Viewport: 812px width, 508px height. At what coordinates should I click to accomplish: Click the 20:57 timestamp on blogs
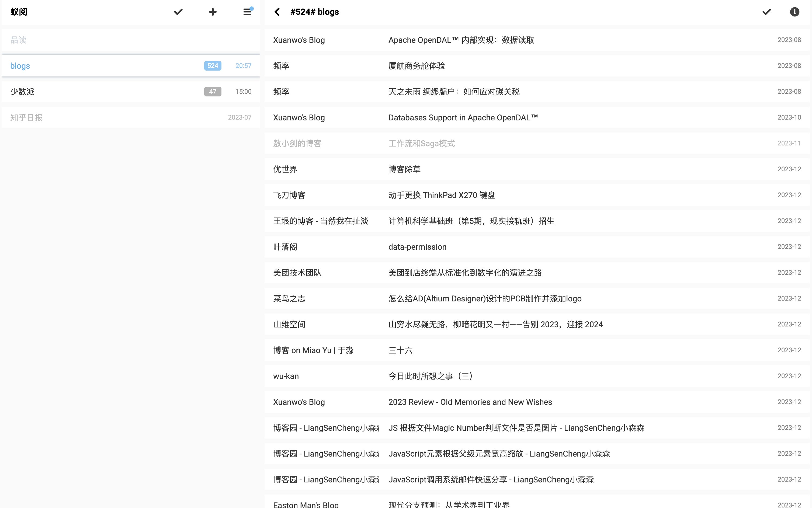click(244, 66)
